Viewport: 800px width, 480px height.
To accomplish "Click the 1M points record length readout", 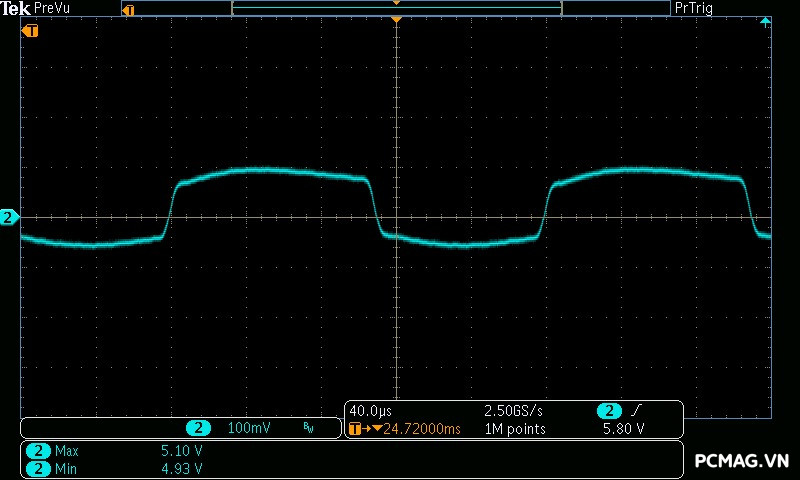I will point(514,429).
